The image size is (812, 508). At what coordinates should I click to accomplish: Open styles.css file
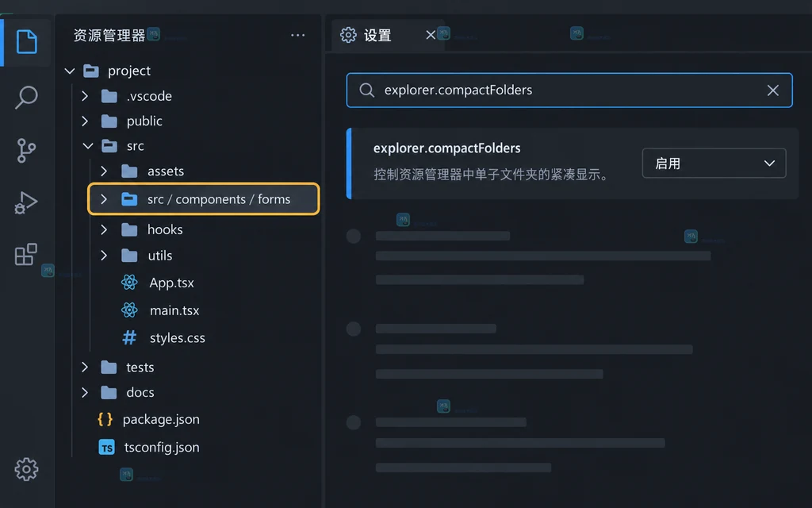coord(177,338)
